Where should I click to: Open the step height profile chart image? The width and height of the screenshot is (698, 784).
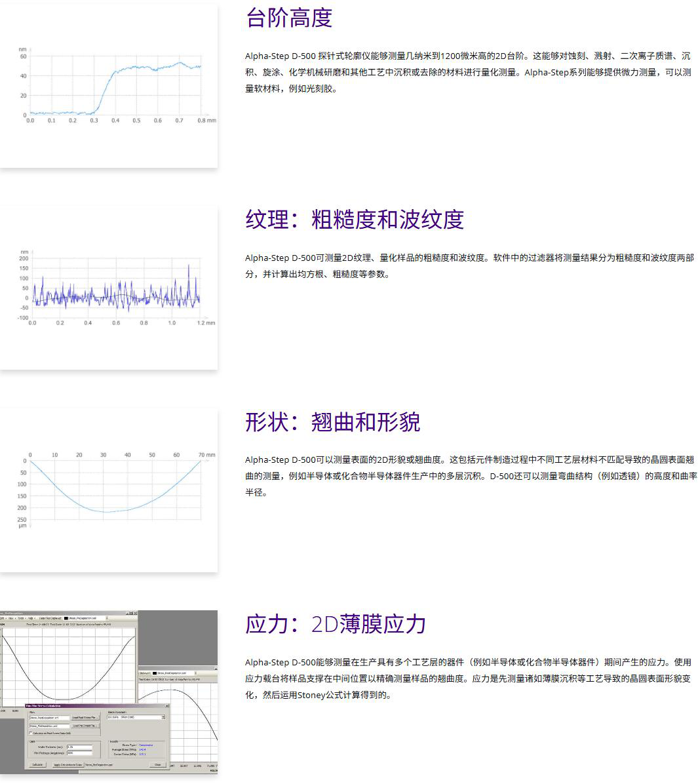click(x=109, y=85)
